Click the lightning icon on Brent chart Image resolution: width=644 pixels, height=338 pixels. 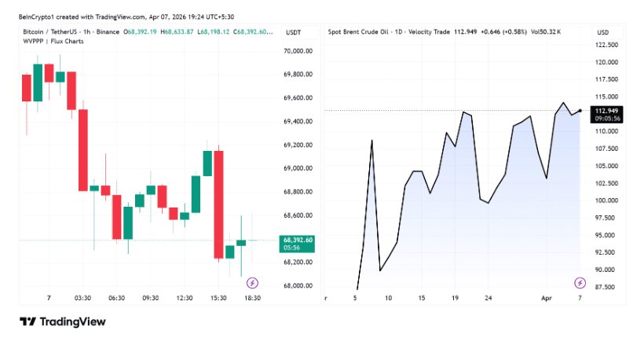coord(580,282)
